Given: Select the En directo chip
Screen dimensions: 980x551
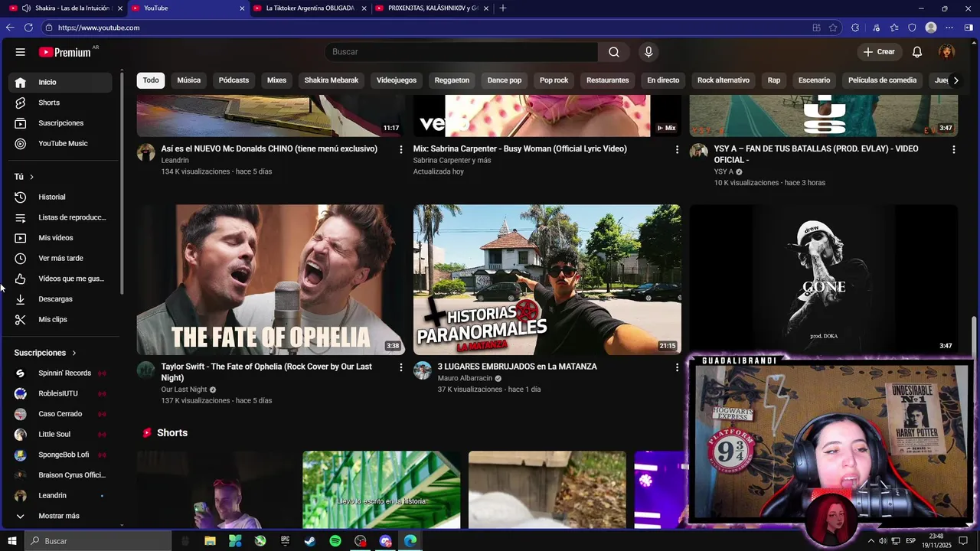Looking at the screenshot, I should (x=663, y=80).
